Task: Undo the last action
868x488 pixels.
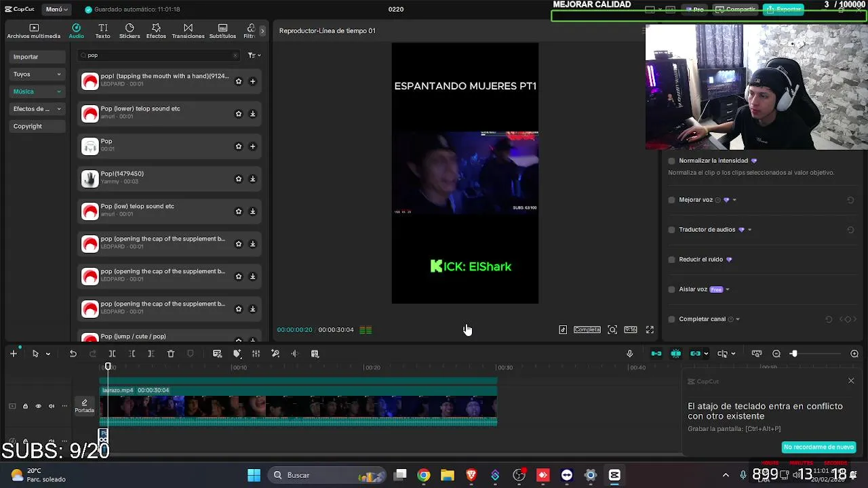Action: pos(73,354)
